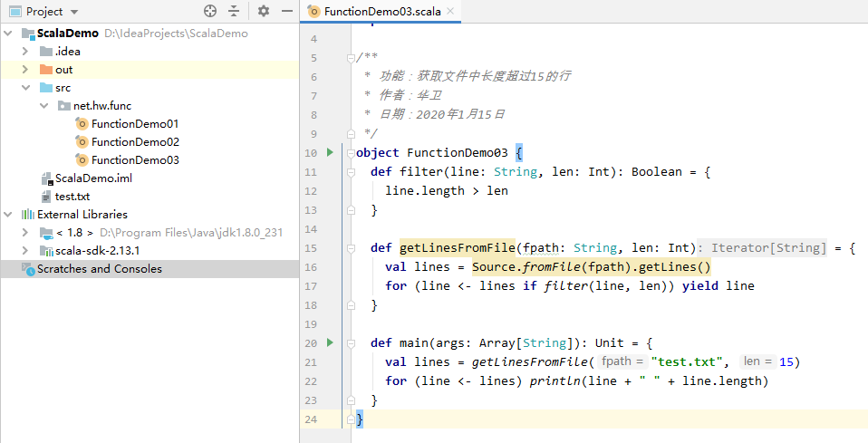Select FunctionDemo02 in project tree
Screen dimensions: 868x443
135,141
